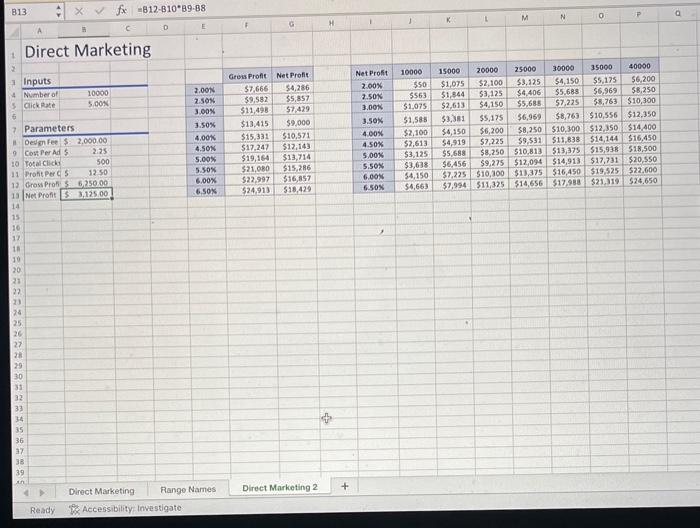Select the $7,666 gross profit cell
The height and width of the screenshot is (529, 700).
[x=247, y=89]
